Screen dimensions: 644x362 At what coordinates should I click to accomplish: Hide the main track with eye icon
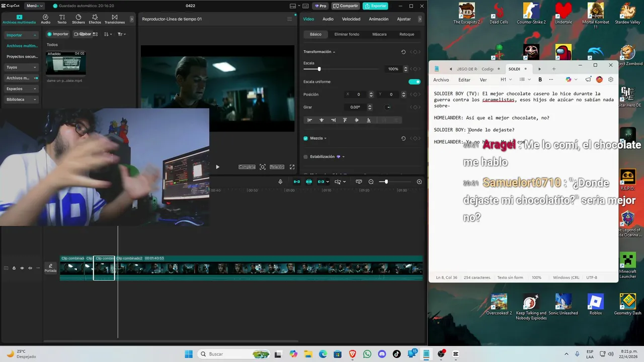tap(22, 268)
